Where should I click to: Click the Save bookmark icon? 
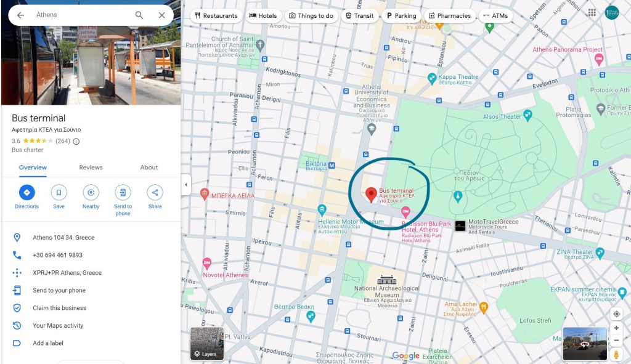coord(59,192)
